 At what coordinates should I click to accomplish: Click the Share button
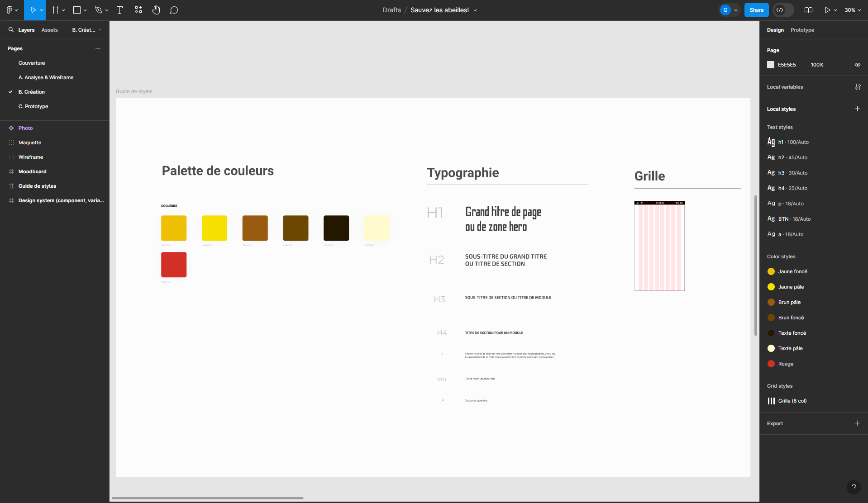tap(756, 9)
